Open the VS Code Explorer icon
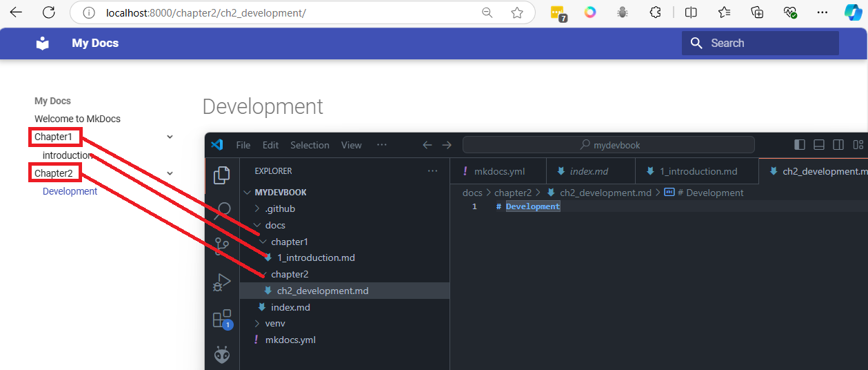Image resolution: width=868 pixels, height=370 pixels. 222,175
